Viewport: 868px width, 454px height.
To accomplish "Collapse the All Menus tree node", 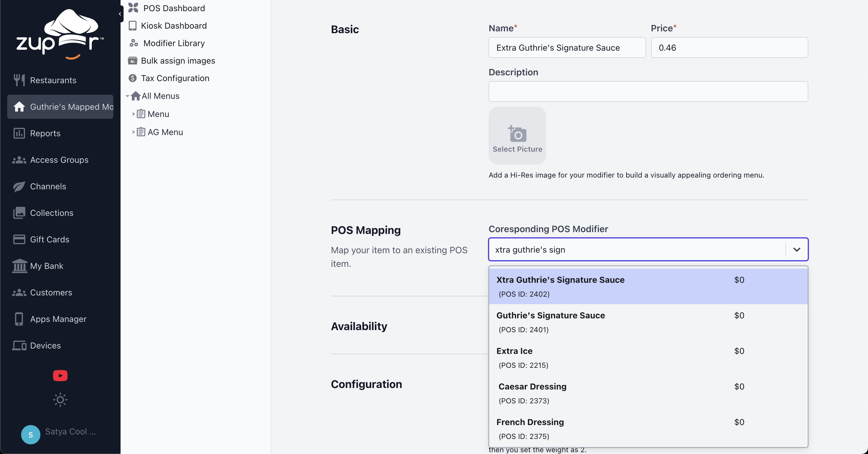I will [127, 96].
